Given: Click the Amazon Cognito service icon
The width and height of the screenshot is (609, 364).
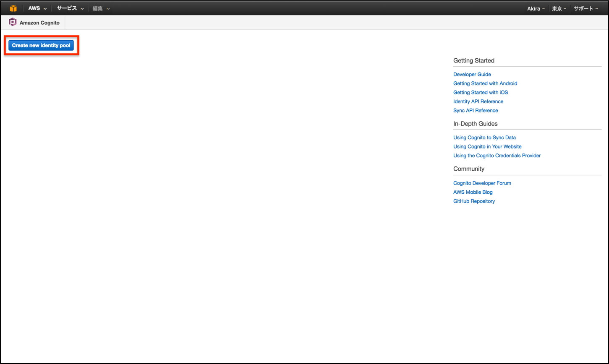Looking at the screenshot, I should click(x=12, y=22).
